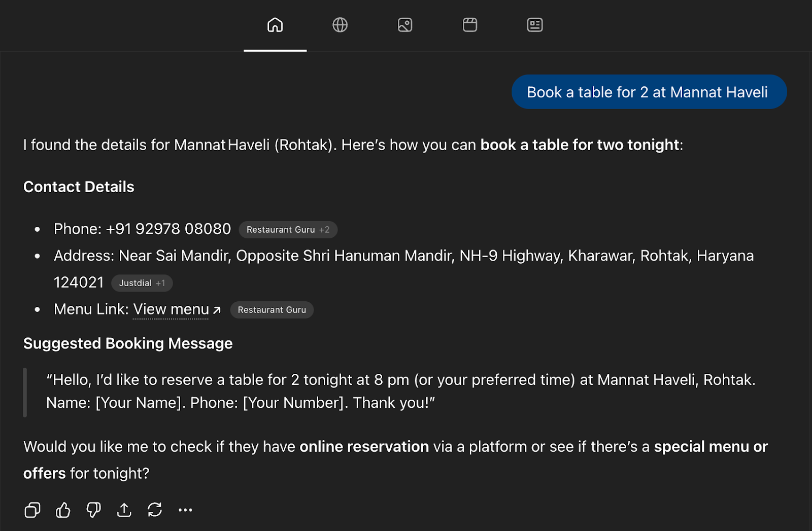The height and width of the screenshot is (531, 812).
Task: Regenerate the response with refresh icon
Action: pyautogui.click(x=155, y=510)
